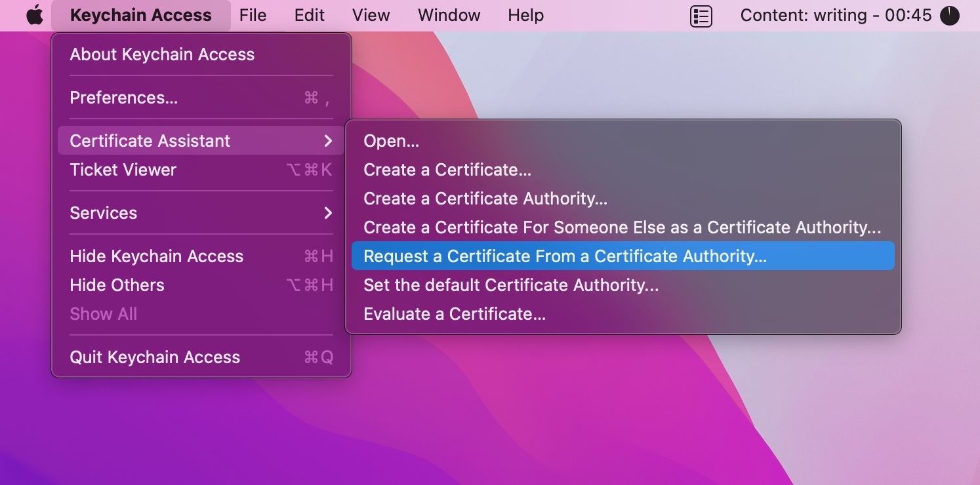Viewport: 980px width, 485px height.
Task: Select Quit Keychain Access
Action: coord(201,357)
